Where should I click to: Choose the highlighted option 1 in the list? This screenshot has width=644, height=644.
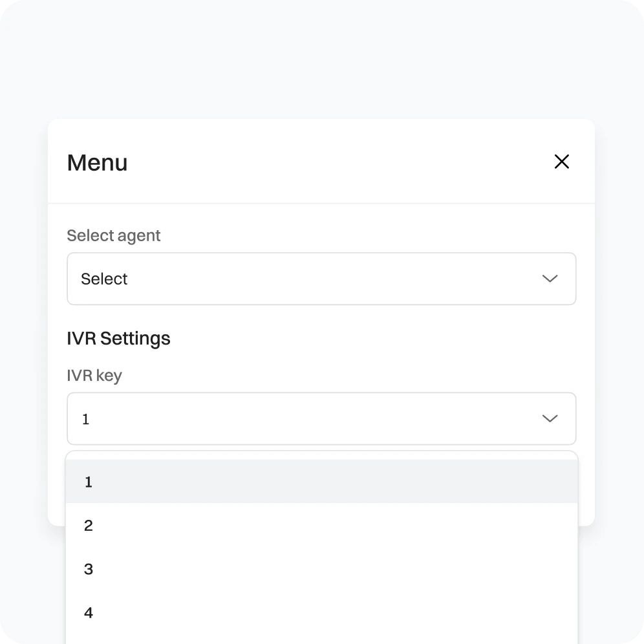pyautogui.click(x=321, y=482)
